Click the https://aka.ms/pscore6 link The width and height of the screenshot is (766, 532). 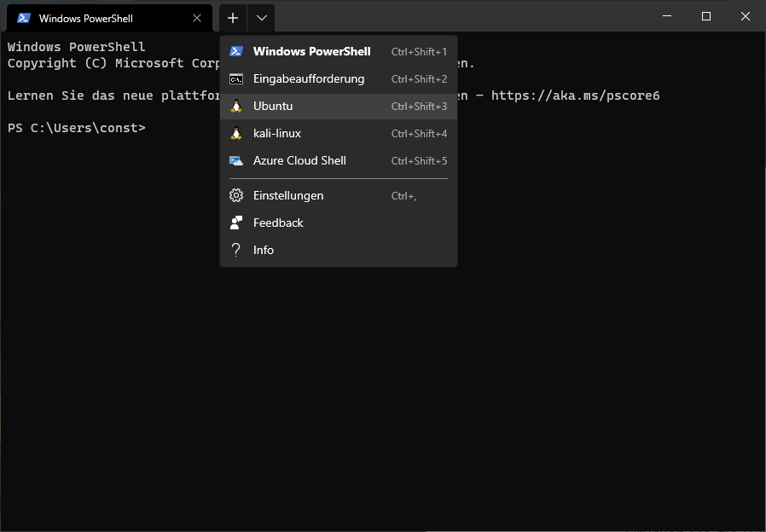coord(576,95)
